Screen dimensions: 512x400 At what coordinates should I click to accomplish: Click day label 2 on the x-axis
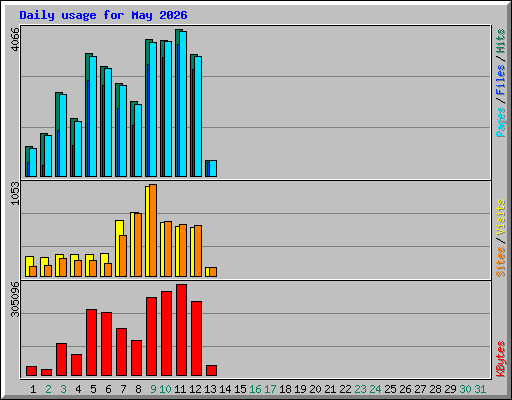48,389
